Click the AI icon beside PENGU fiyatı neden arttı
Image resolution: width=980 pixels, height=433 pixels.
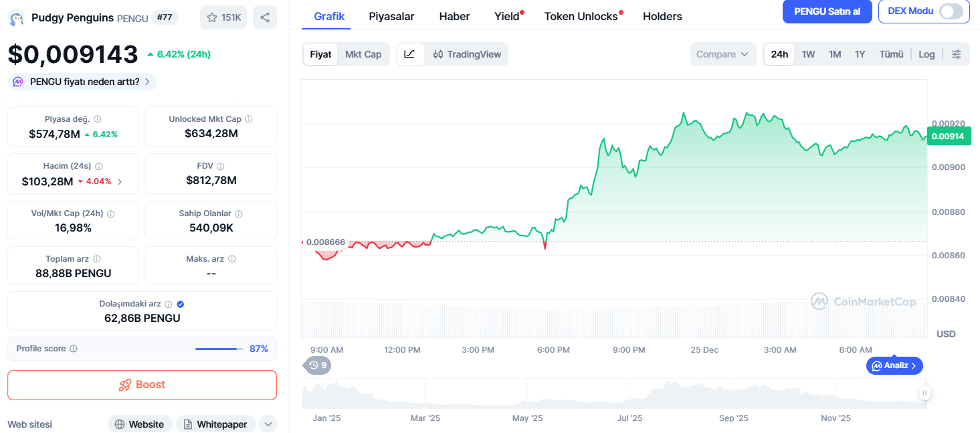pos(18,82)
